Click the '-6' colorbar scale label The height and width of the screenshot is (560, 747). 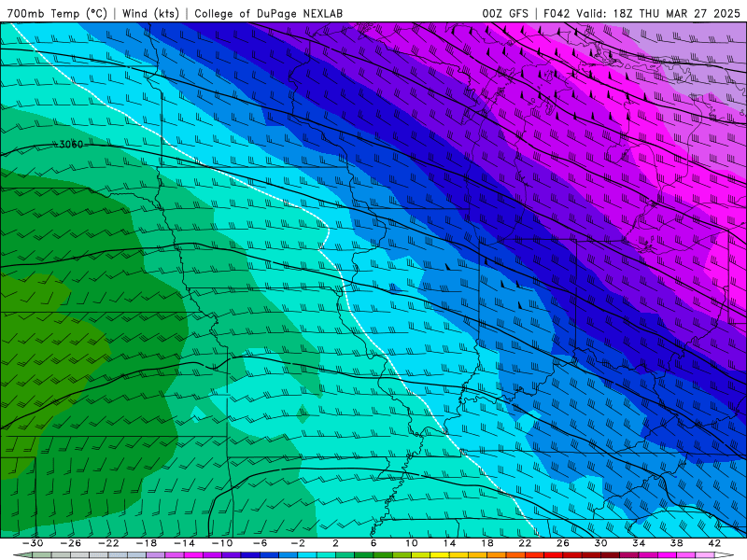pyautogui.click(x=260, y=543)
